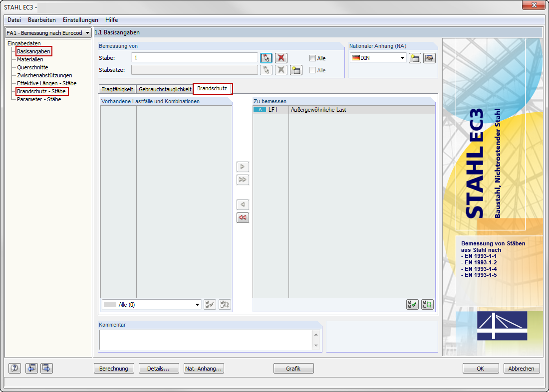Screen dimensions: 549x392
Task: Click the red X delete icon beside Stäbe
Action: coord(281,58)
